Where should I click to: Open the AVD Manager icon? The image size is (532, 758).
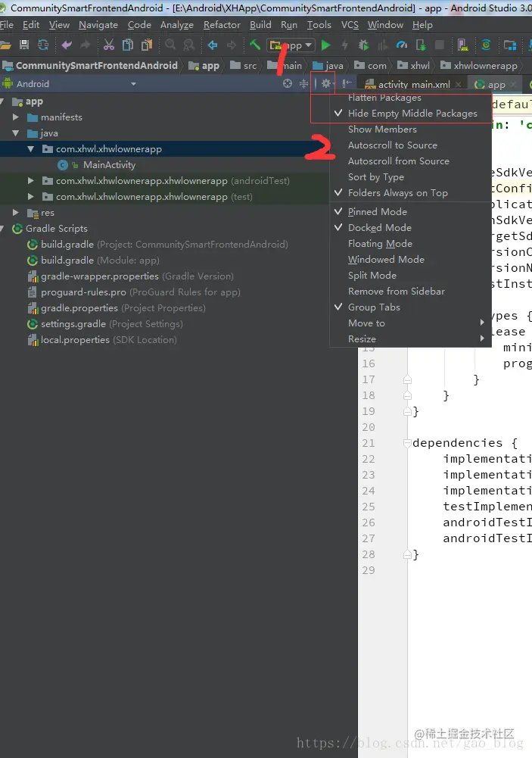click(x=462, y=45)
